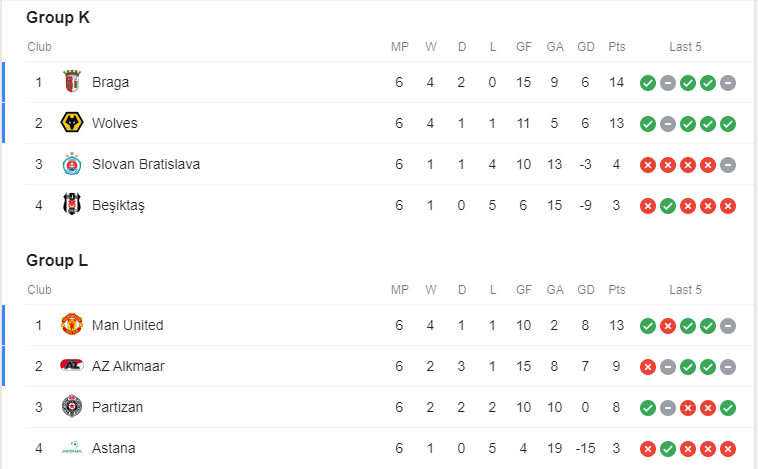The height and width of the screenshot is (469, 758).
Task: Click the Braga club crest icon
Action: coord(71,82)
